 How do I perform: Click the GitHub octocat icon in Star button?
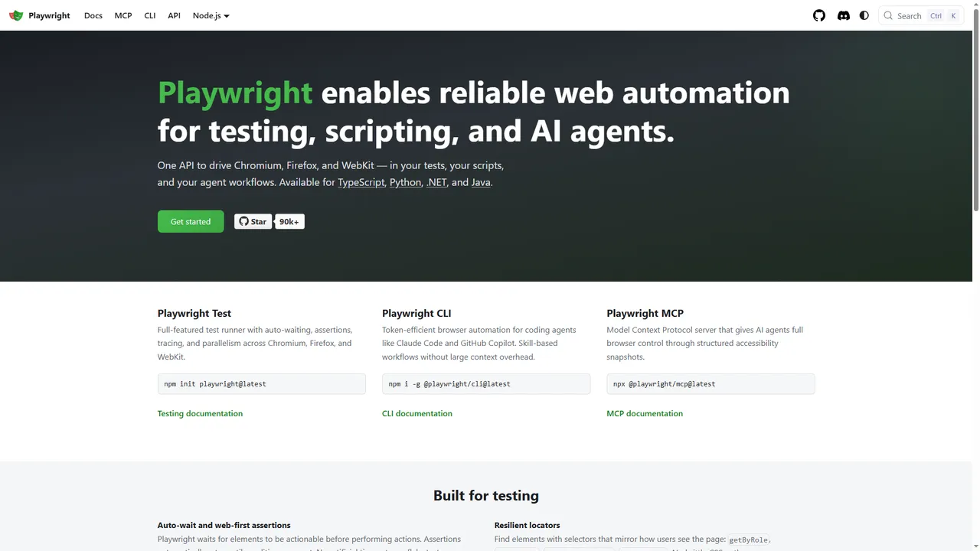pyautogui.click(x=243, y=221)
